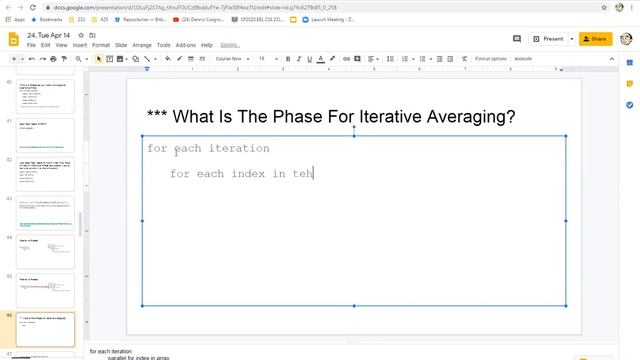Click the Increase indent icon
The image size is (640, 360).
[x=450, y=59]
